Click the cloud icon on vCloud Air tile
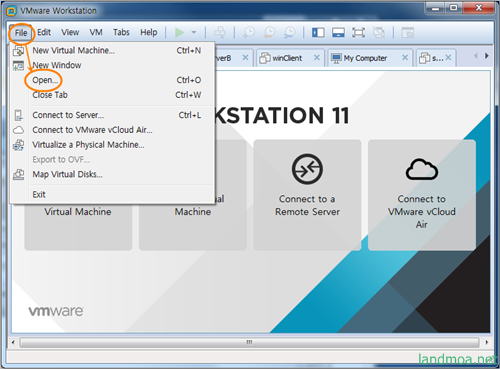Image resolution: width=500 pixels, height=369 pixels. [x=422, y=170]
